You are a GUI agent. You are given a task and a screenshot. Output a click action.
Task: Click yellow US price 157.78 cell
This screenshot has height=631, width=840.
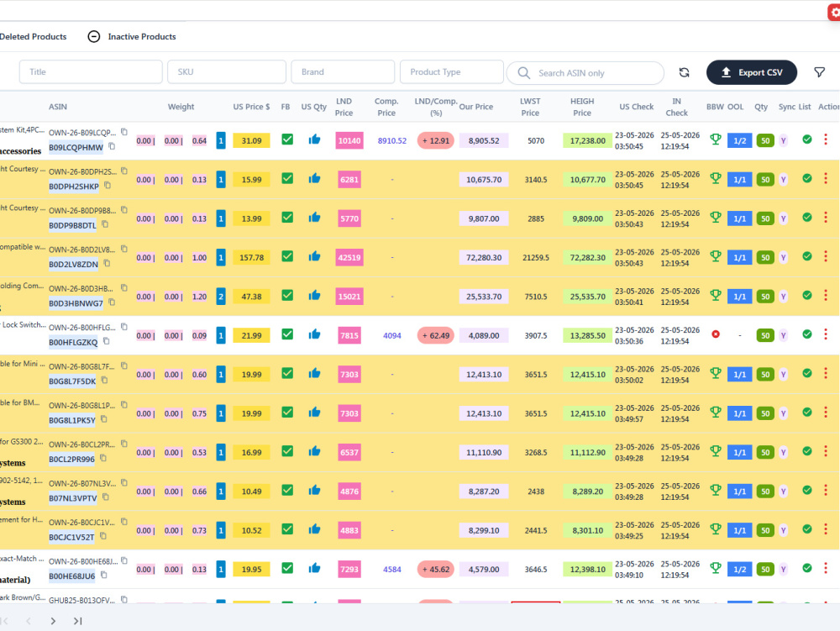pyautogui.click(x=251, y=258)
